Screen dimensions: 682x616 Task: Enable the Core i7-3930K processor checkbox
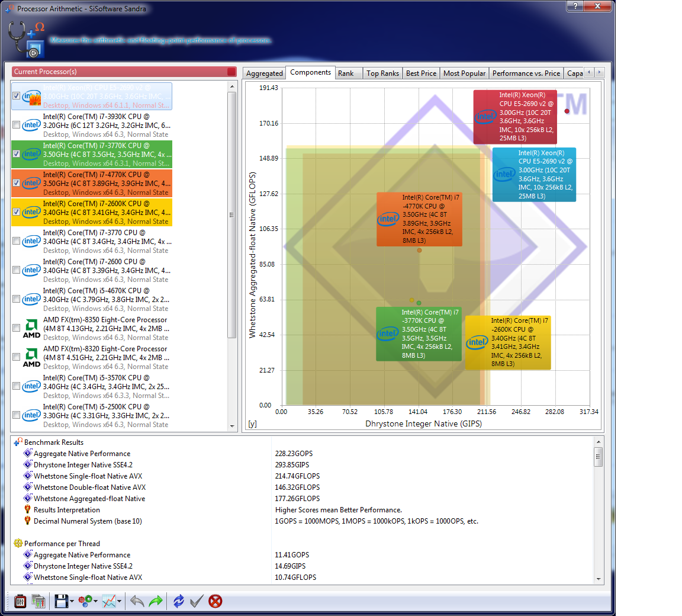17,125
